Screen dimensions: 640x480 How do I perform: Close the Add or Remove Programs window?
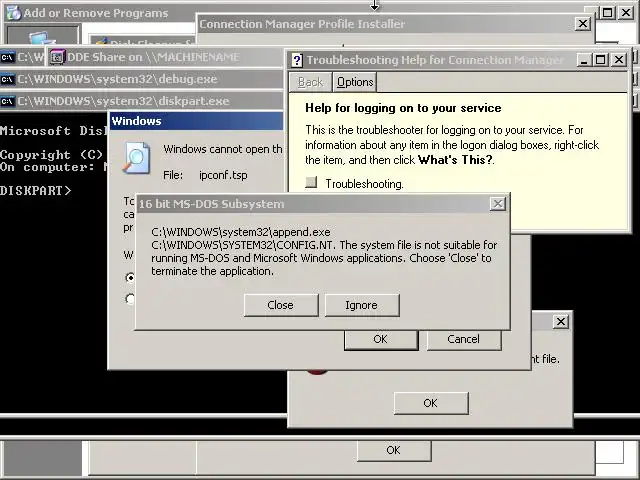tap(626, 13)
